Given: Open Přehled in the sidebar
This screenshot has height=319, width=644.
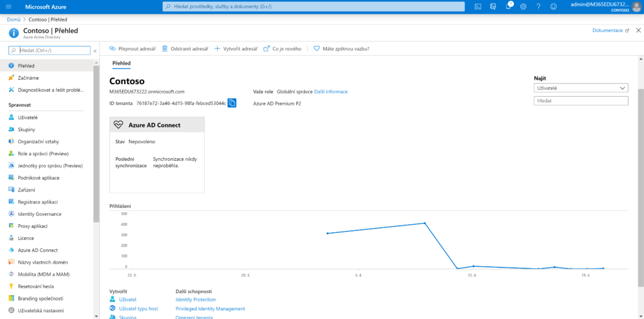Looking at the screenshot, I should coord(47,65).
